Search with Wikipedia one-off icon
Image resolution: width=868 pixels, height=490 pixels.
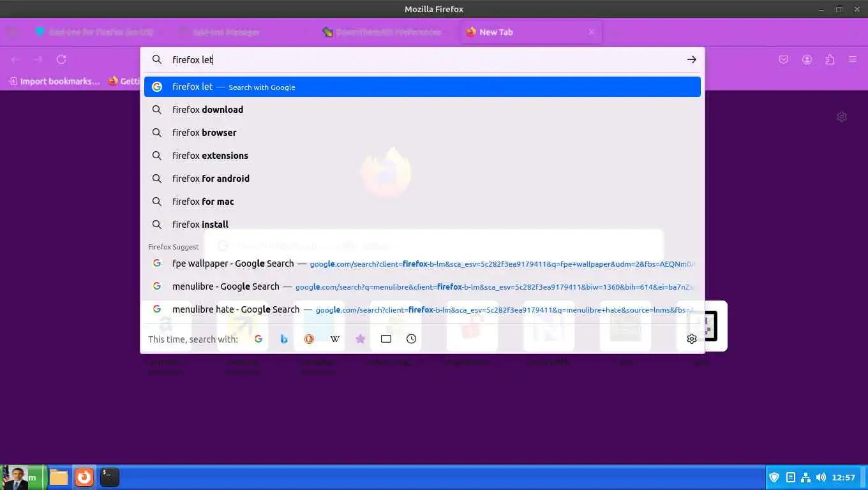pyautogui.click(x=335, y=339)
